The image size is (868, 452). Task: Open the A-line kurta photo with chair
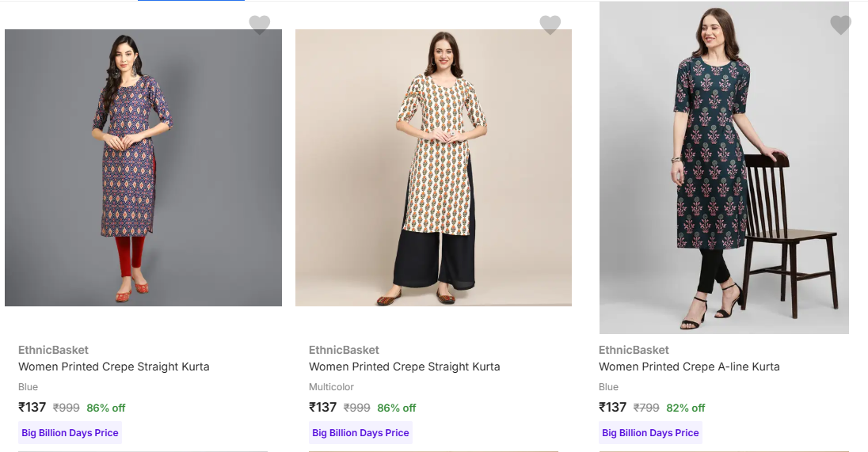coord(724,168)
